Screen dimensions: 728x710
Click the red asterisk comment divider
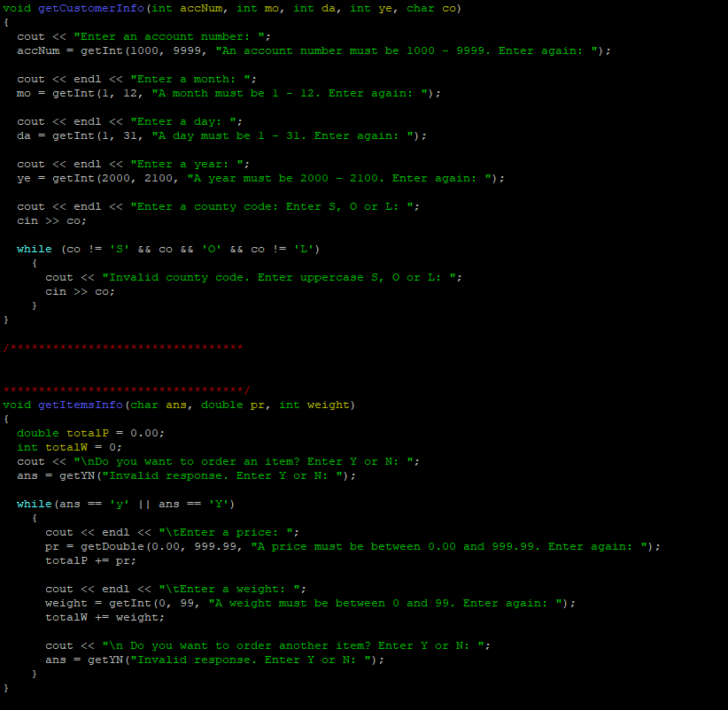[x=124, y=347]
